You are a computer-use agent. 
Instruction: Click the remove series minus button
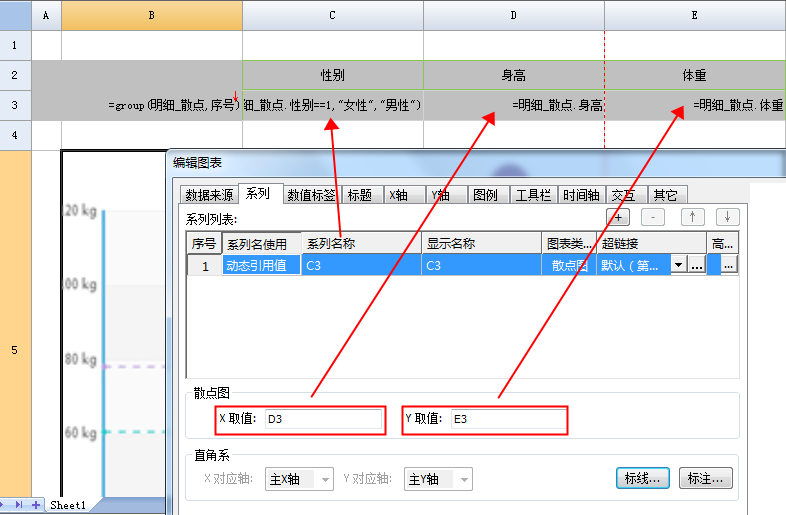click(653, 217)
